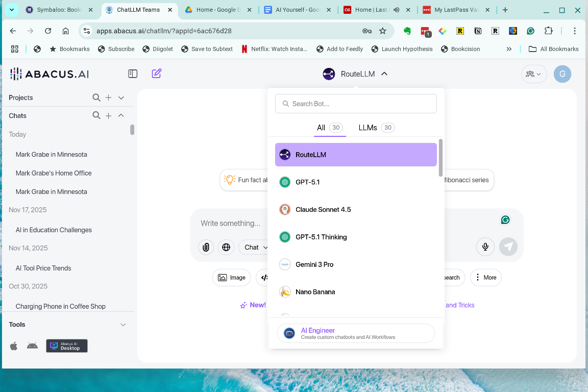Click the Apple app download icon

(x=14, y=346)
